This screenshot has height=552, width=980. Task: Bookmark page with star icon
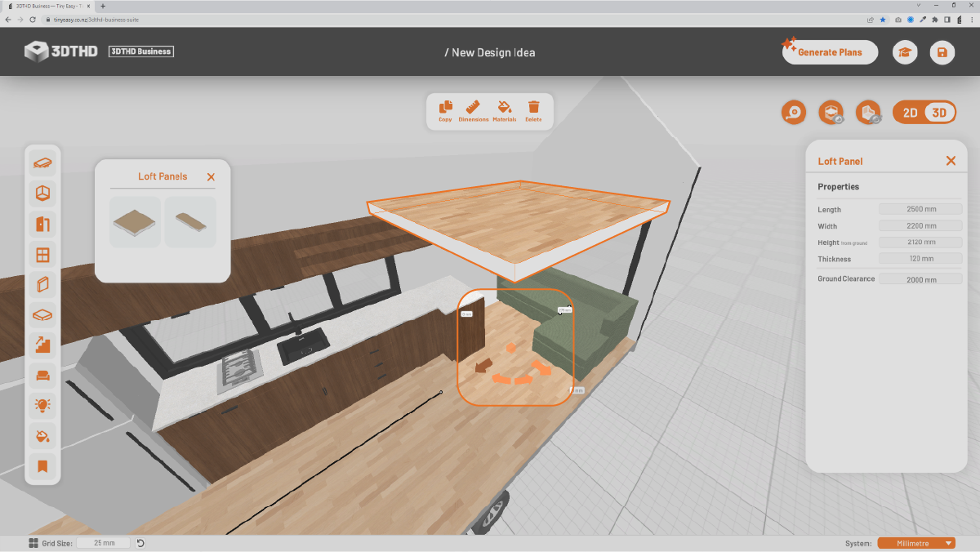(x=883, y=19)
